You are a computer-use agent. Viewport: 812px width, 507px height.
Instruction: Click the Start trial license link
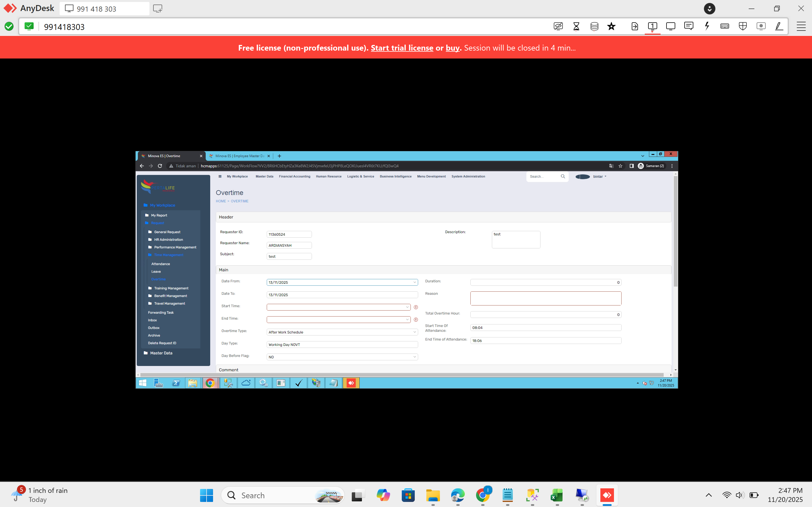402,48
